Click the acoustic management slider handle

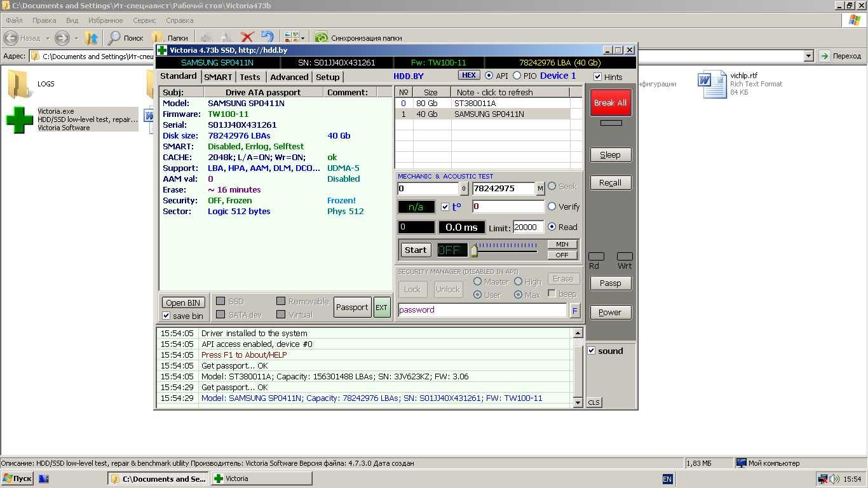tap(474, 251)
